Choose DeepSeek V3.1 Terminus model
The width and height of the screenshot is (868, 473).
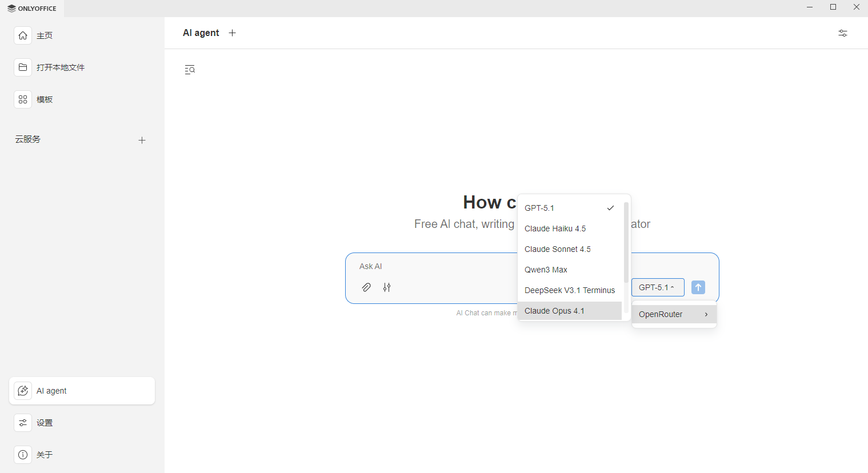570,290
